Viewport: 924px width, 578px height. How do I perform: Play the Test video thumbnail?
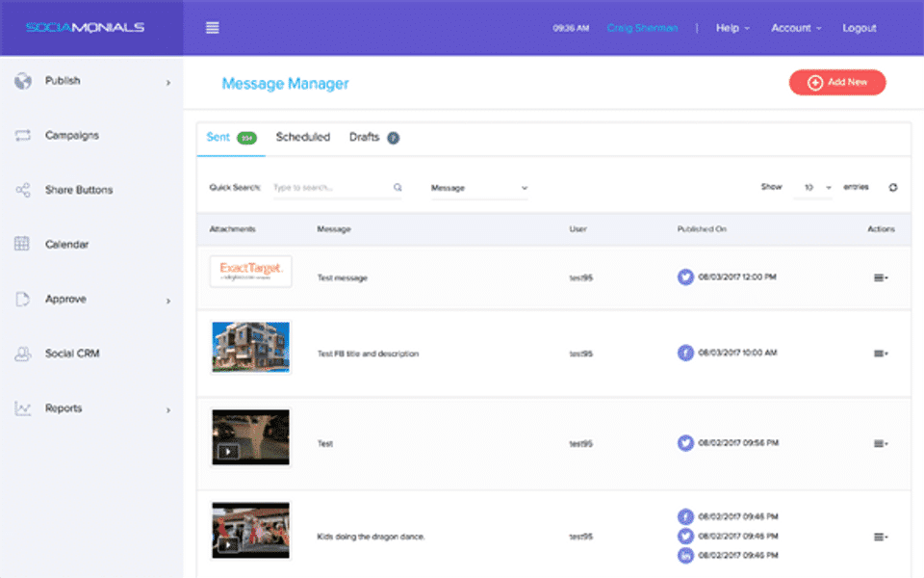click(x=250, y=437)
